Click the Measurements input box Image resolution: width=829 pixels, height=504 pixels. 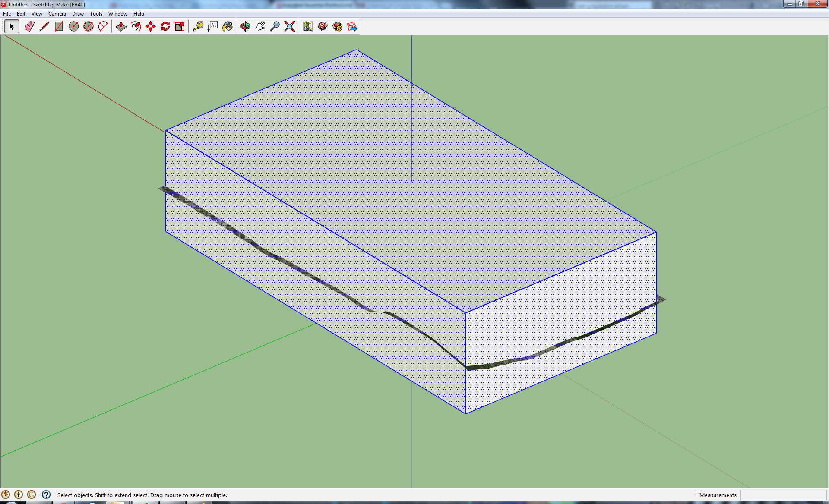[x=783, y=495]
